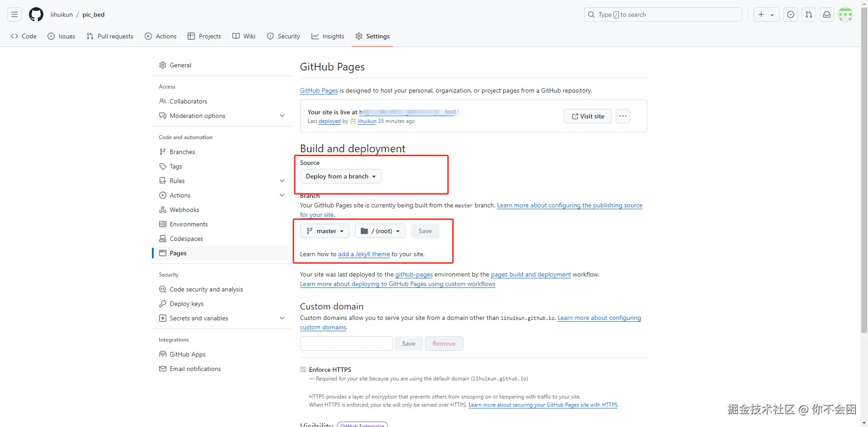Screen dimensions: 868x427
Task: Click the Code security and analysis icon
Action: 163,289
